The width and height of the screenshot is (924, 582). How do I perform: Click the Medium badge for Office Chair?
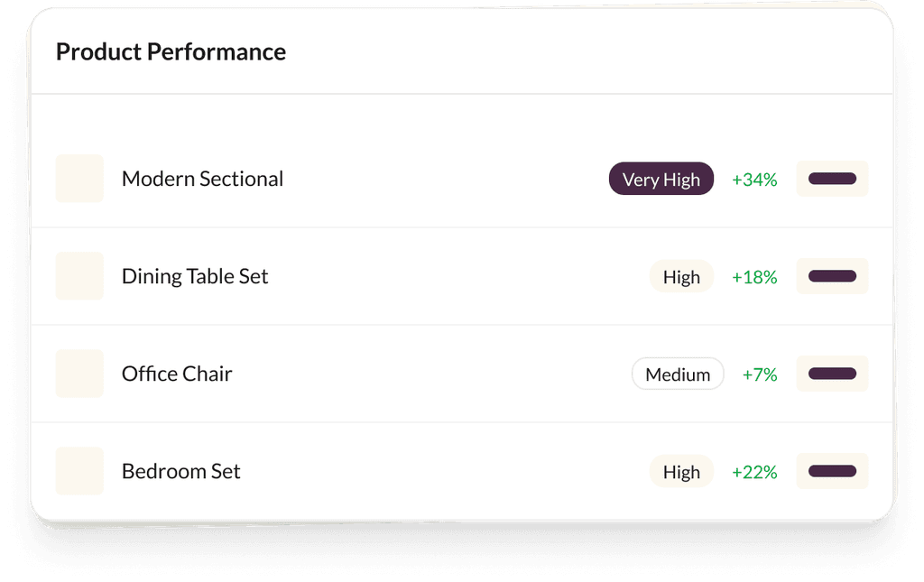[678, 374]
